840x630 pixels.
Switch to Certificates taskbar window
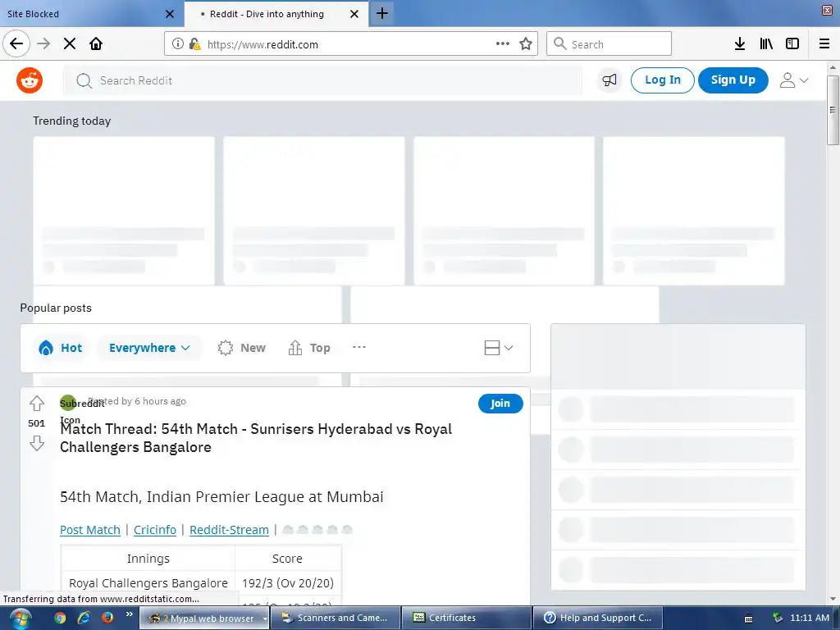pyautogui.click(x=466, y=618)
